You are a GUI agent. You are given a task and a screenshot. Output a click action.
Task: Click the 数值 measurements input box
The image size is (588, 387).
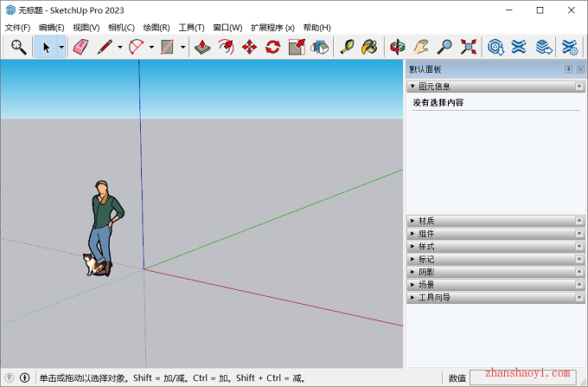click(523, 377)
